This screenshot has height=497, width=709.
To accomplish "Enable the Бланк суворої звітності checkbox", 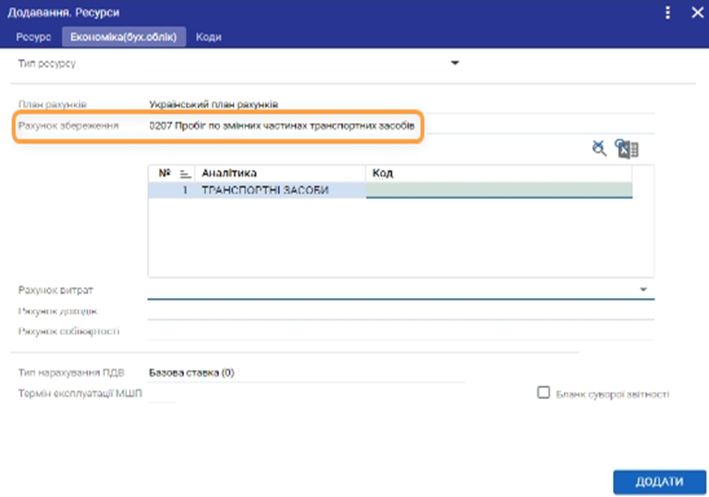I will coord(544,394).
